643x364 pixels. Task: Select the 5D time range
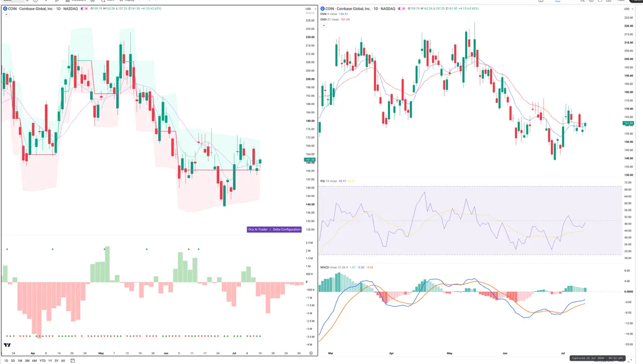[13, 361]
